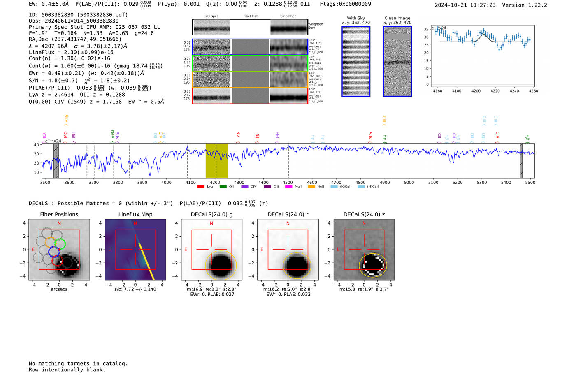The image size is (576, 392).
Task: Select the DECaLS g band image
Action: 211,250
